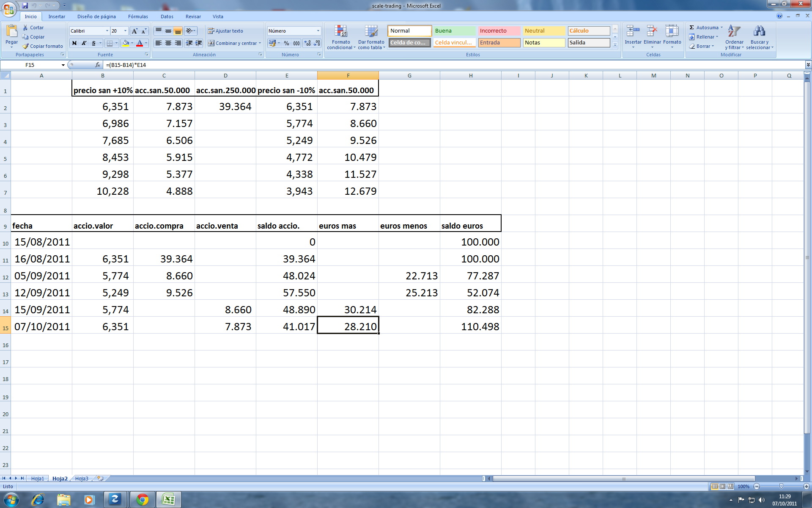Click the Pegar paste icon

[x=11, y=32]
